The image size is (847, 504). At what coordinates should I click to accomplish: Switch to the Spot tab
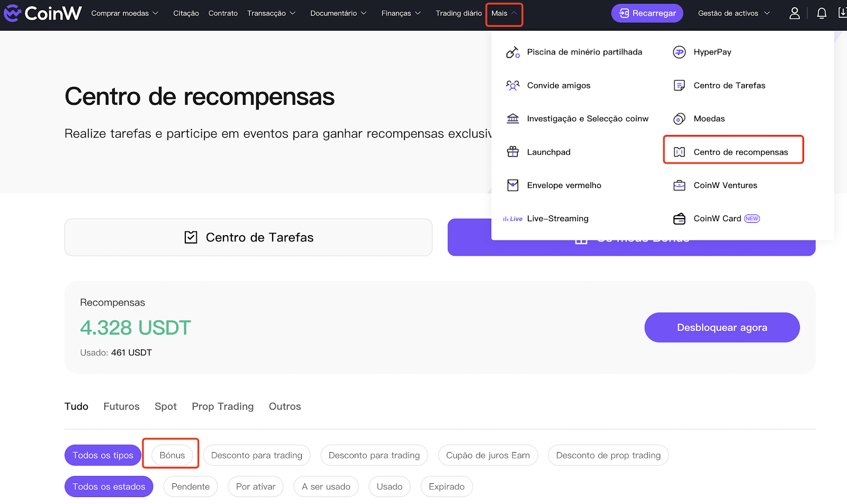pos(166,406)
